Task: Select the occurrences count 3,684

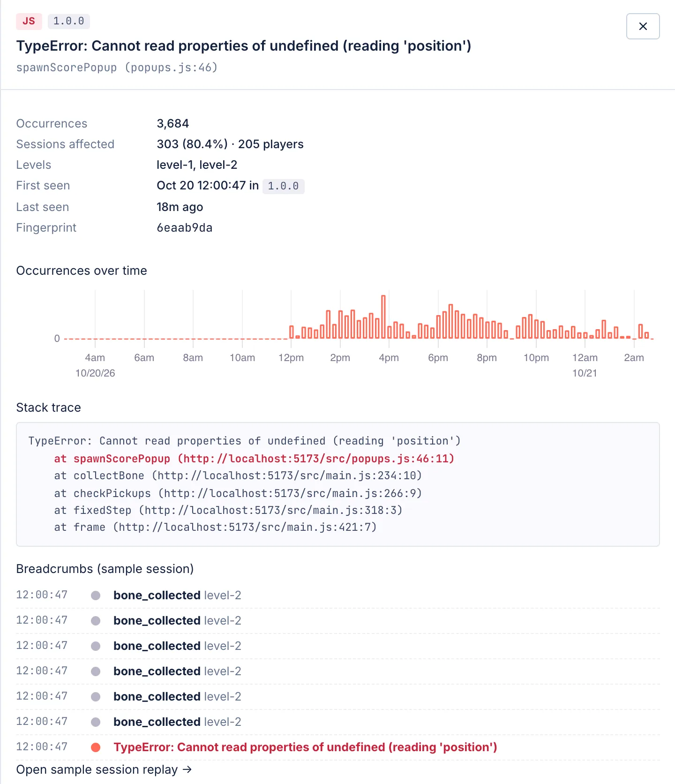Action: (173, 123)
